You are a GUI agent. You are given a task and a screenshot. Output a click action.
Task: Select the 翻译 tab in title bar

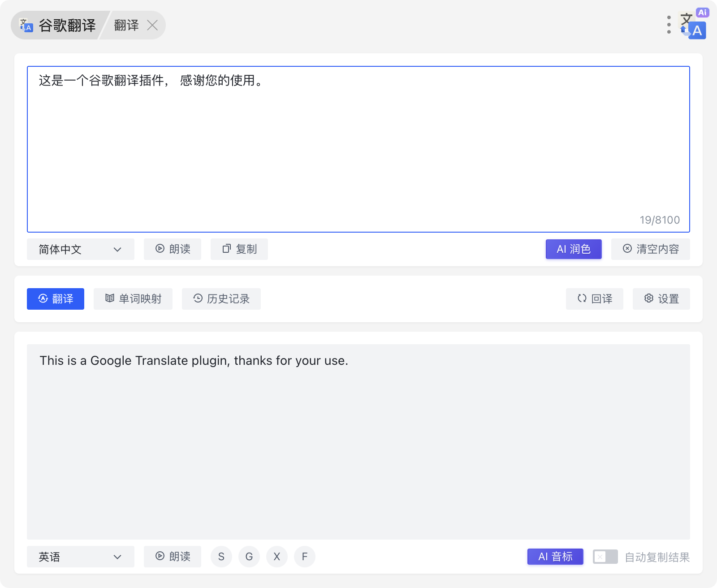[x=126, y=25]
